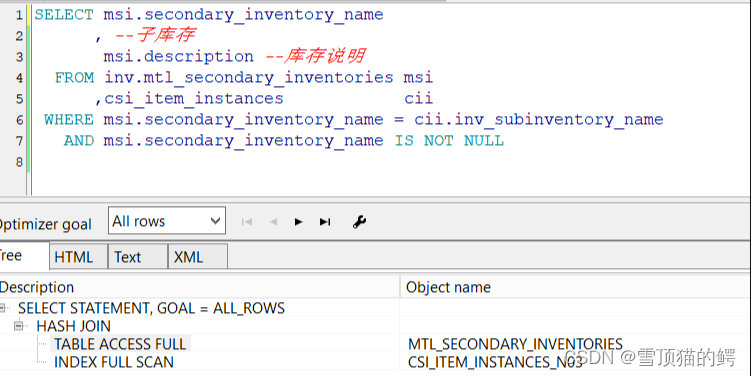751x376 pixels.
Task: Click the red comment after msi.description
Action: click(315, 57)
